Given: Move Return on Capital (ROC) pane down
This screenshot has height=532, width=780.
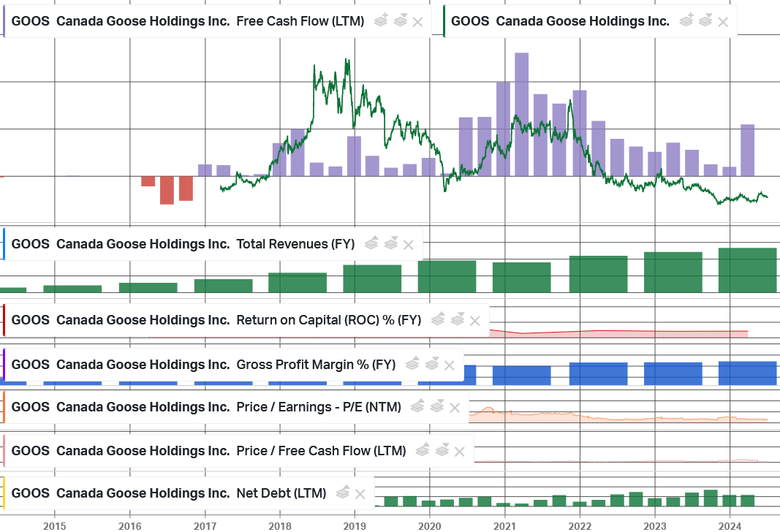Looking at the screenshot, I should [x=458, y=319].
